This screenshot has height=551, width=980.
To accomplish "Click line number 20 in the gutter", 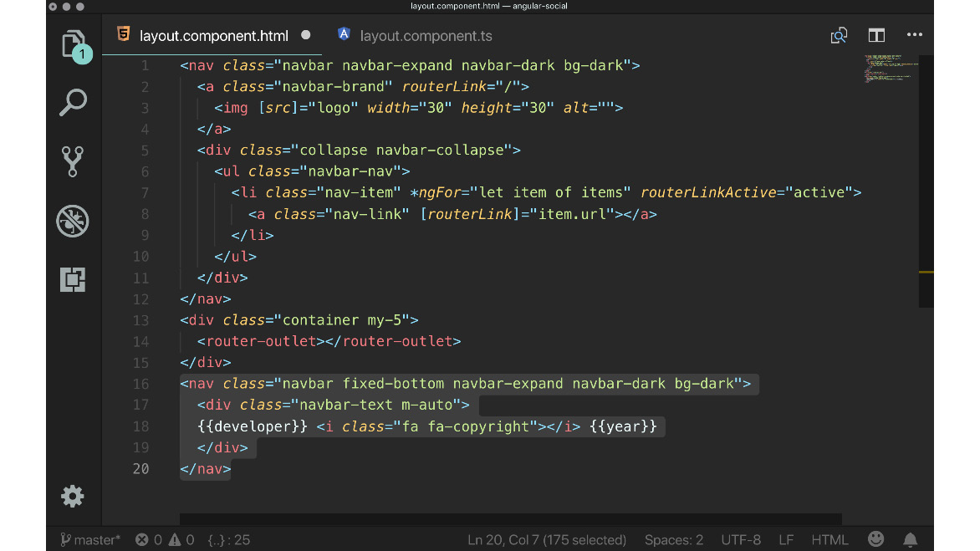I will pyautogui.click(x=140, y=469).
